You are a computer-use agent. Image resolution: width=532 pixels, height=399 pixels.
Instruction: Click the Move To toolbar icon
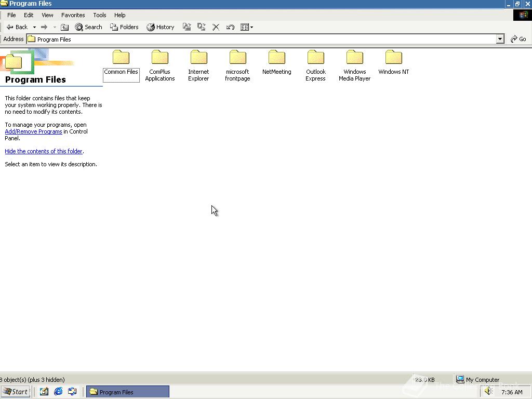tap(187, 27)
